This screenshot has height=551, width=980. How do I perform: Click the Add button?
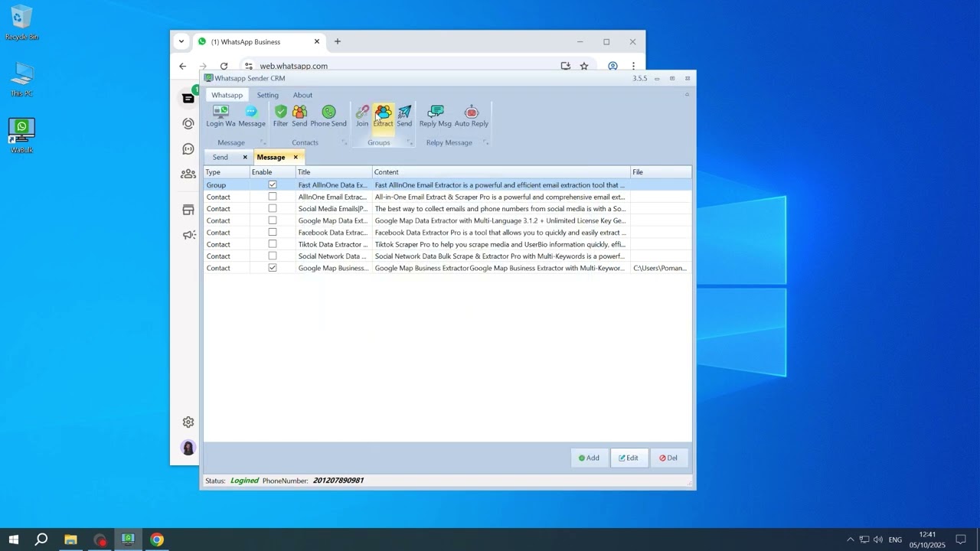coord(590,458)
